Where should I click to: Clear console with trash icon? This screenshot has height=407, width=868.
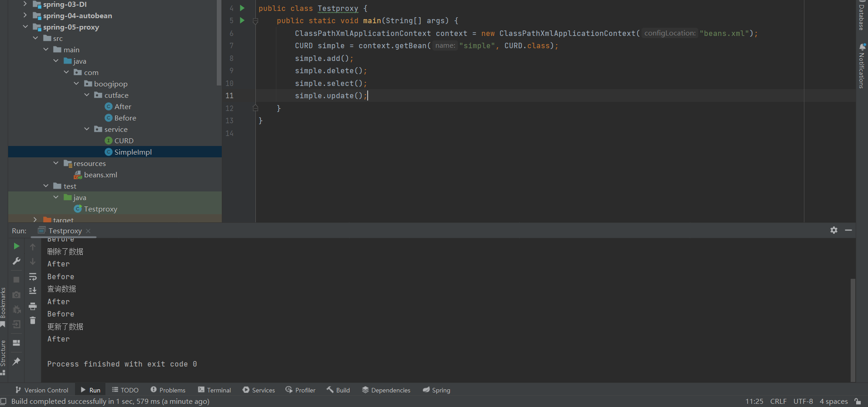click(x=33, y=321)
